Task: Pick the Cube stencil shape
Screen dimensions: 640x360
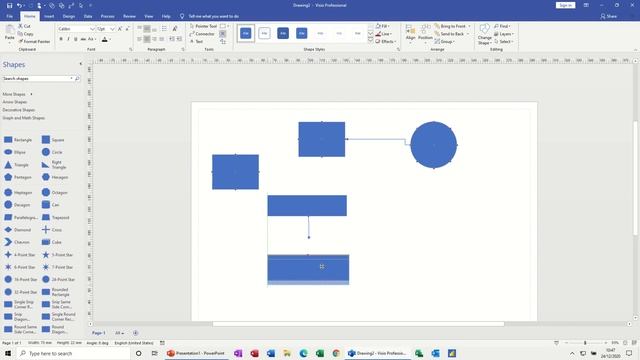Action: point(51,242)
